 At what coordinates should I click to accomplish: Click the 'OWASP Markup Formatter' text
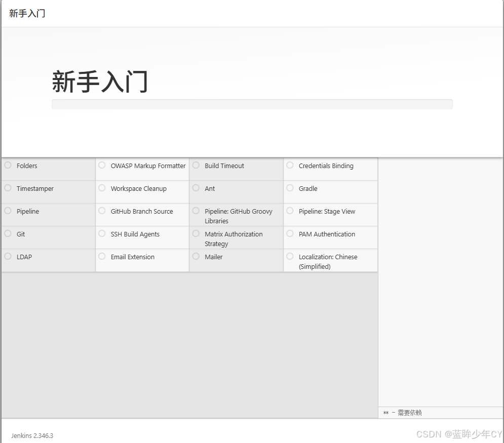(148, 166)
